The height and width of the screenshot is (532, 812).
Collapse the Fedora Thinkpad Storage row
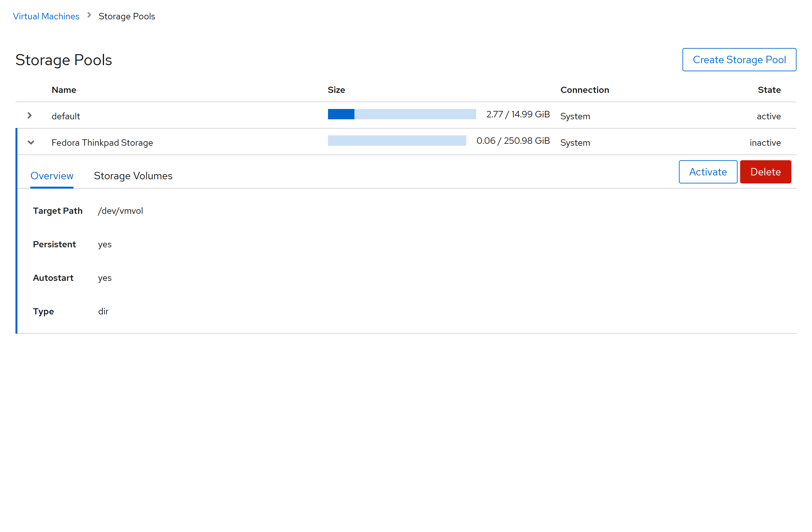click(31, 143)
